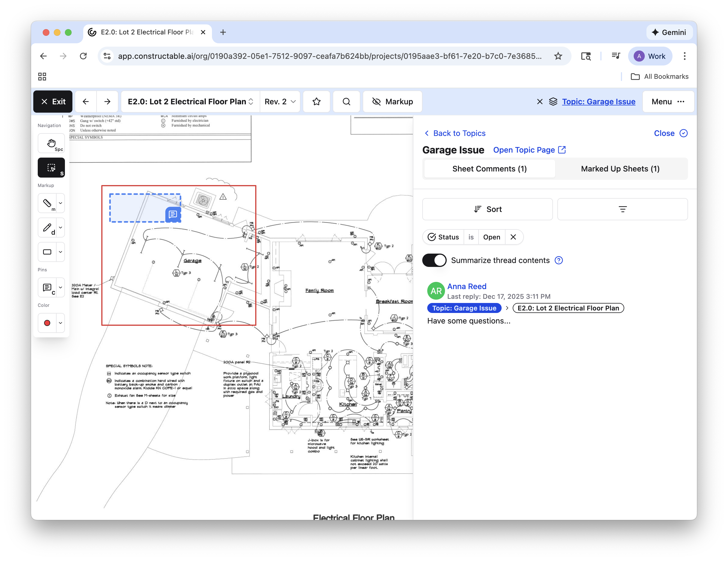
Task: Open Anna Reed's name link
Action: pyautogui.click(x=467, y=286)
